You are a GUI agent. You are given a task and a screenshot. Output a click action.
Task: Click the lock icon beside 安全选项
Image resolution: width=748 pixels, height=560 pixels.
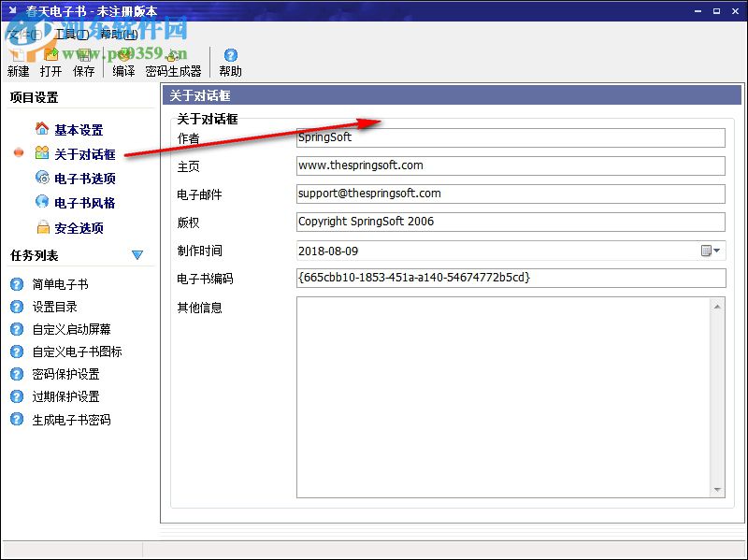(43, 227)
